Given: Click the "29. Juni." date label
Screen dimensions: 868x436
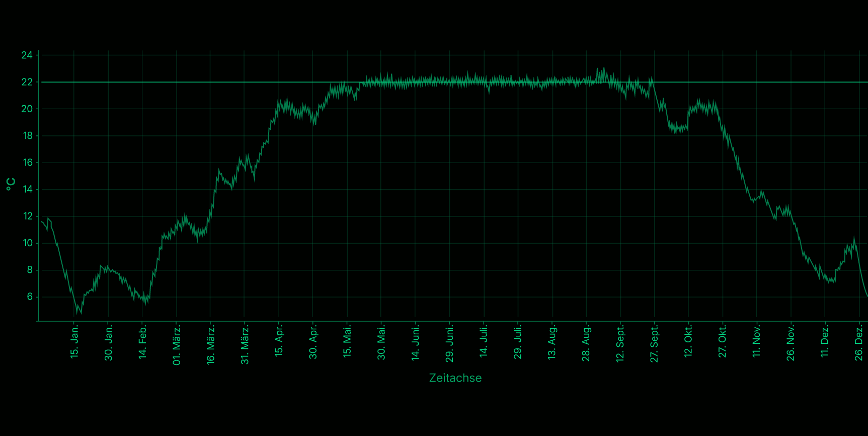Looking at the screenshot, I should (x=450, y=343).
